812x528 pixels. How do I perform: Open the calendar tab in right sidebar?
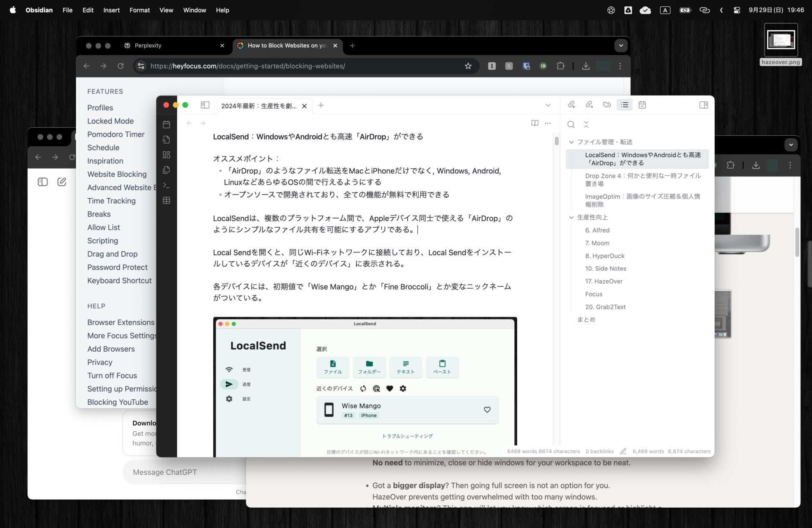642,105
